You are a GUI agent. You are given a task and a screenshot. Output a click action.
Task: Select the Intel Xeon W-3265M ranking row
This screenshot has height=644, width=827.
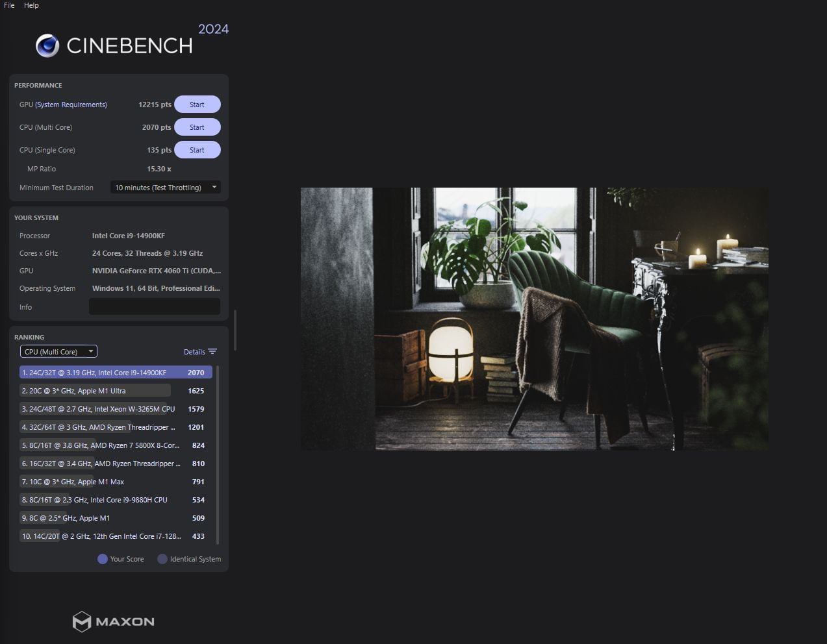coord(116,409)
